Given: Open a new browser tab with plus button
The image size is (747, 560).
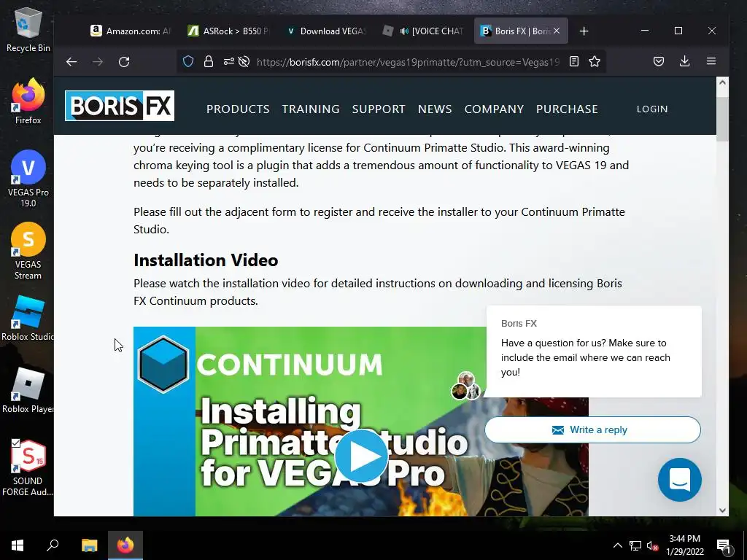Looking at the screenshot, I should tap(584, 31).
